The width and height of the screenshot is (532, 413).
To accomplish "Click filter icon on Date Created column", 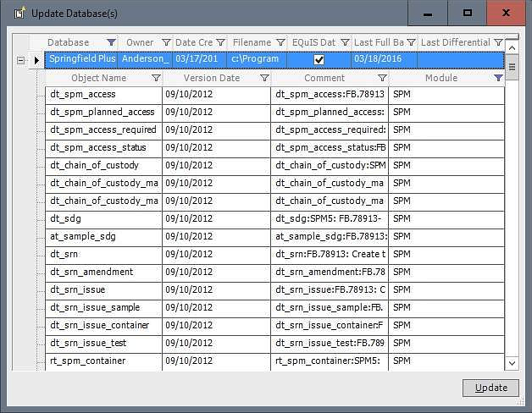I will pos(221,42).
